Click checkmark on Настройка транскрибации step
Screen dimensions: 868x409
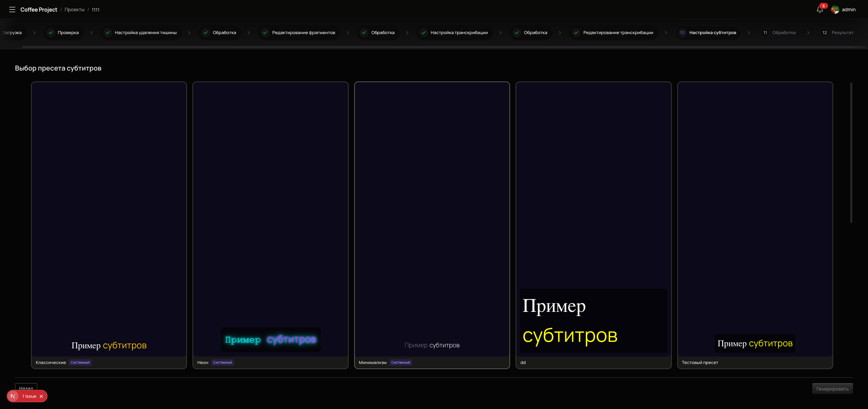(x=424, y=33)
